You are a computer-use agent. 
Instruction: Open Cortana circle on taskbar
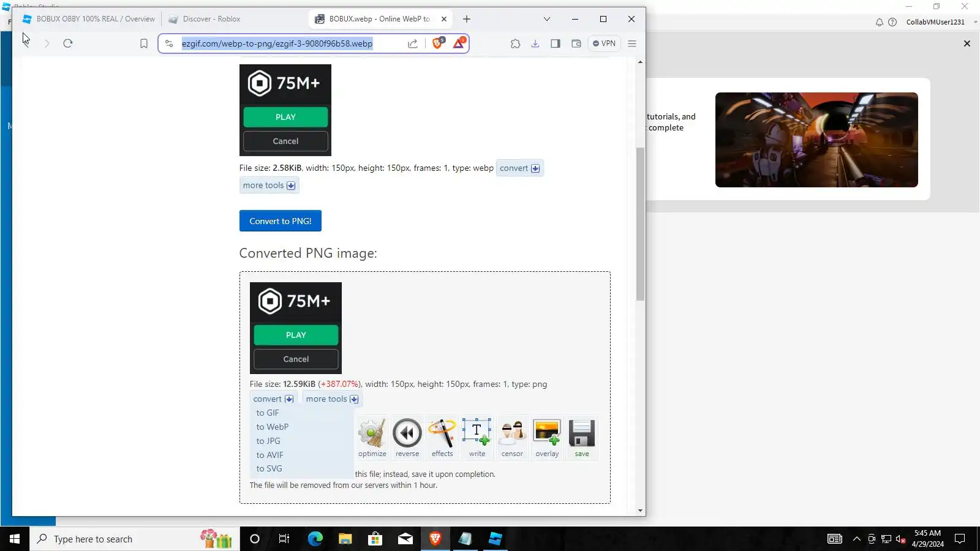(255, 539)
